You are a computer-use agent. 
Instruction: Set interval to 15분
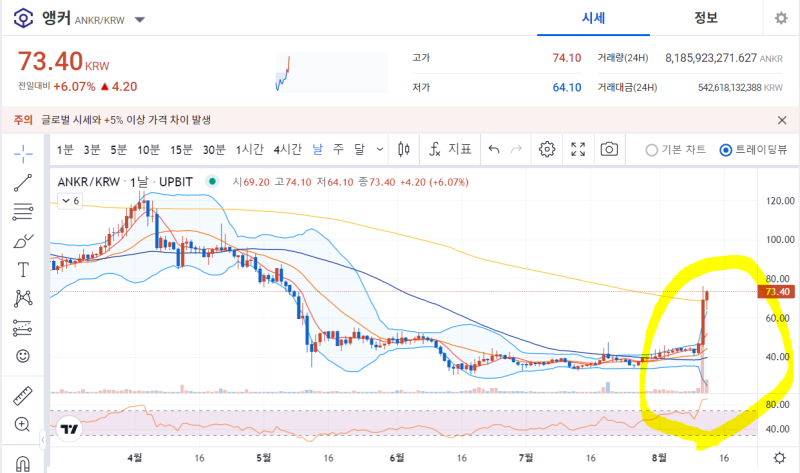click(181, 150)
